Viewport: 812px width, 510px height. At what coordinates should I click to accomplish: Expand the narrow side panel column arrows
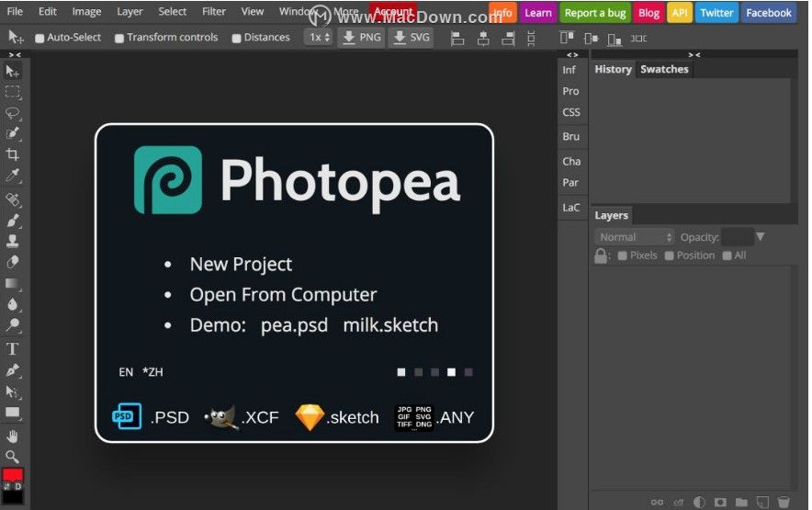(572, 55)
